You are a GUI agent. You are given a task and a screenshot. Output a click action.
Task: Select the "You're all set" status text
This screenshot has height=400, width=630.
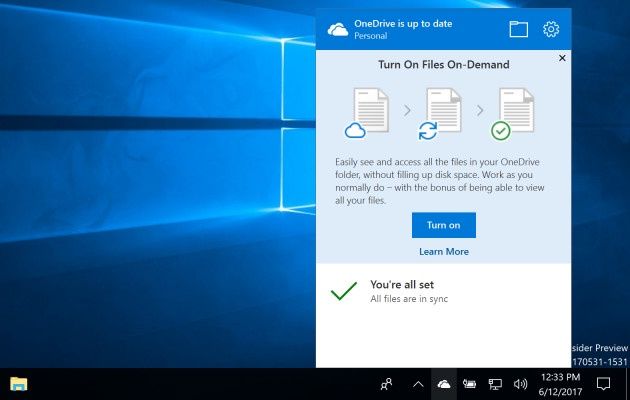[402, 285]
